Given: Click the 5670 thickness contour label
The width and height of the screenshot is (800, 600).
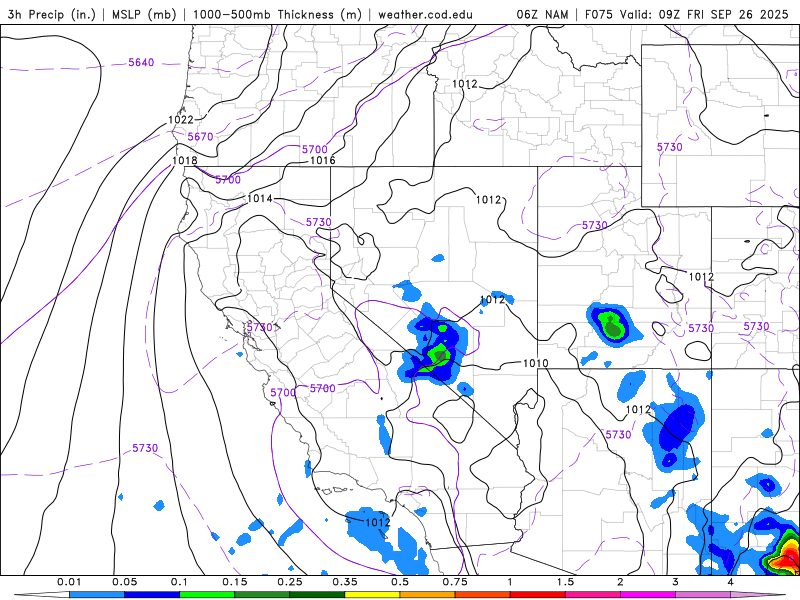Looking at the screenshot, I should (201, 137).
